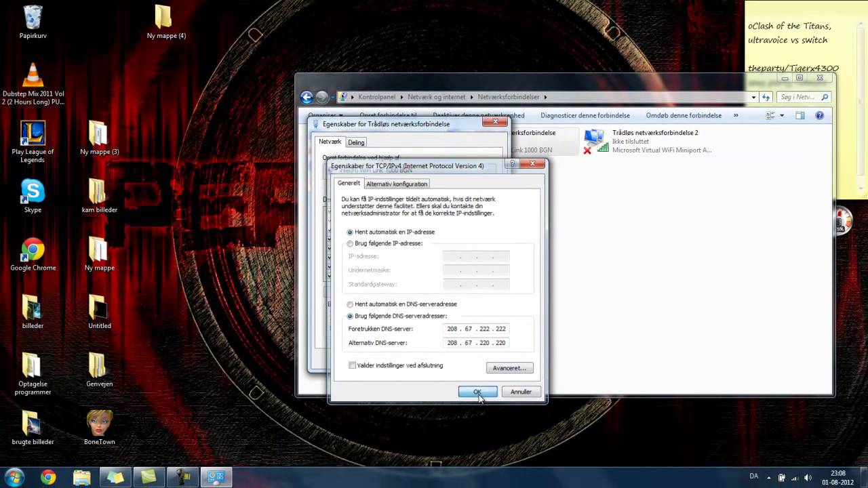
Task: Open the brugte billeder folder
Action: point(33,428)
